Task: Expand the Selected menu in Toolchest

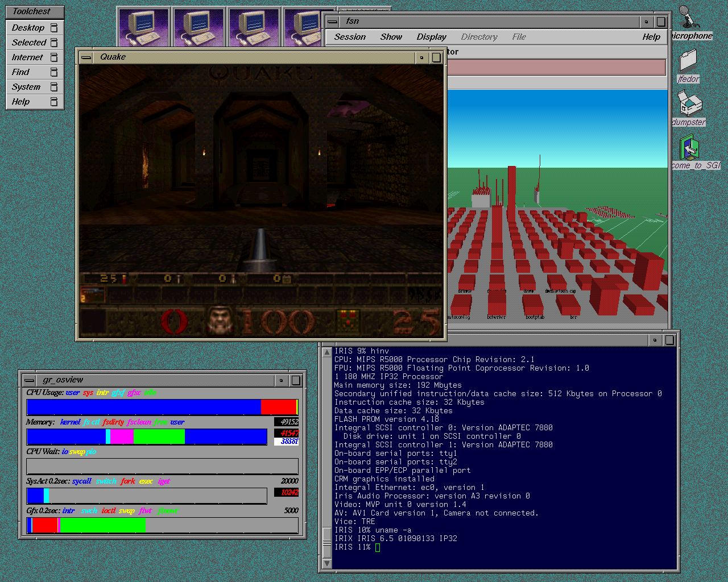Action: [35, 42]
